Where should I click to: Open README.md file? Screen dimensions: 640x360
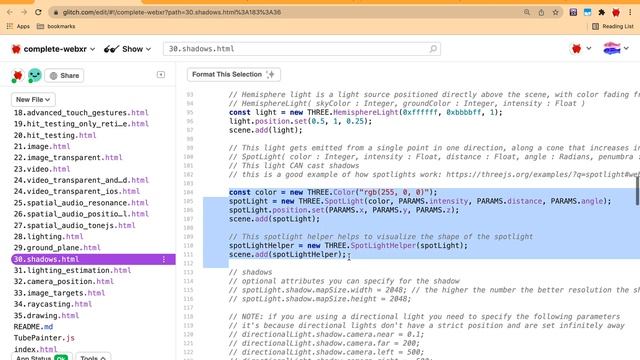[x=33, y=327]
